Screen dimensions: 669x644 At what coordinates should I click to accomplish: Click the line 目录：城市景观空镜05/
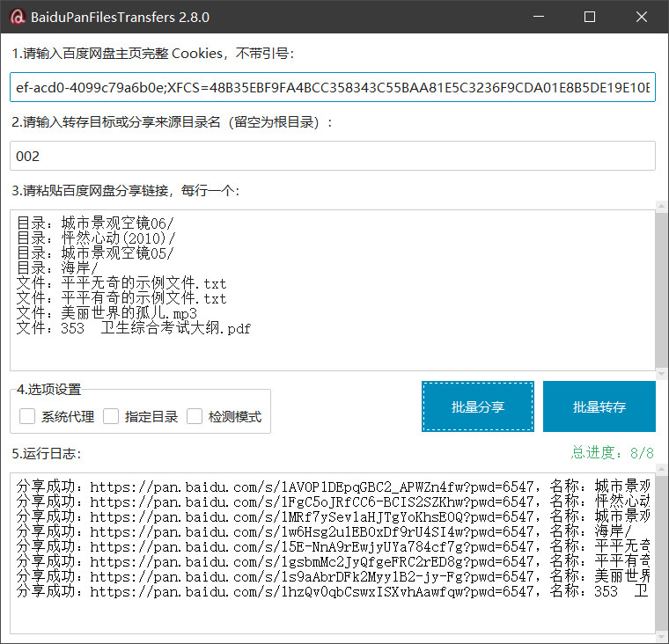[x=95, y=253]
